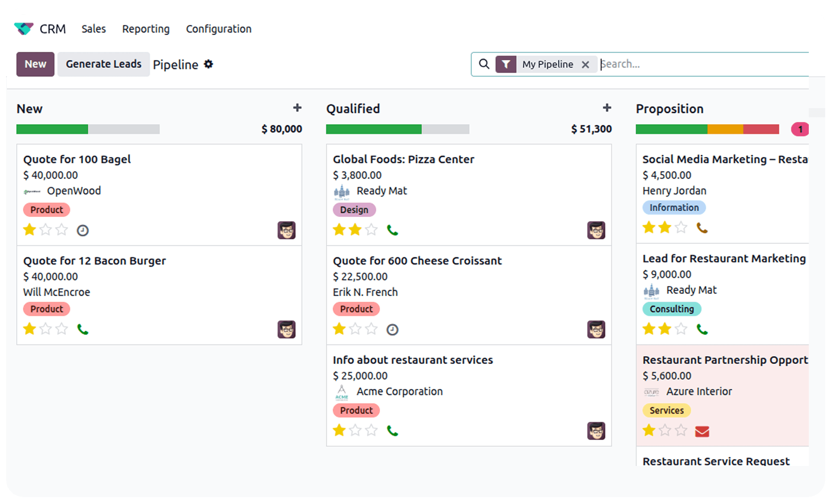Click gray segment of New column progress bar
Image resolution: width=833 pixels, height=504 pixels.
[x=124, y=129]
